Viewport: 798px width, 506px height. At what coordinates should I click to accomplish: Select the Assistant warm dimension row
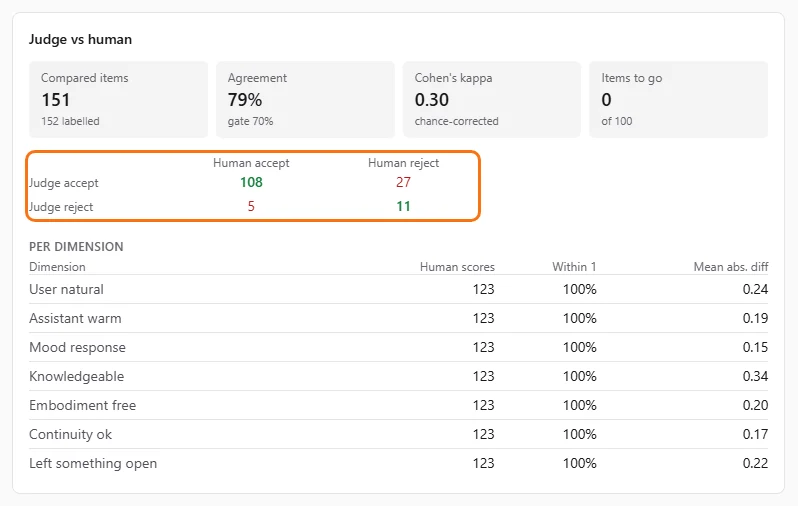click(x=398, y=318)
